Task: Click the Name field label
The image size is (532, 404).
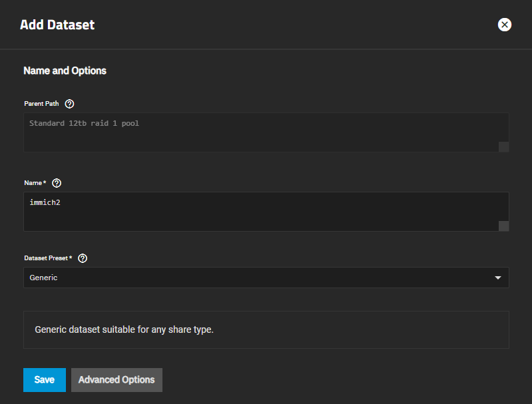Action: click(x=35, y=183)
